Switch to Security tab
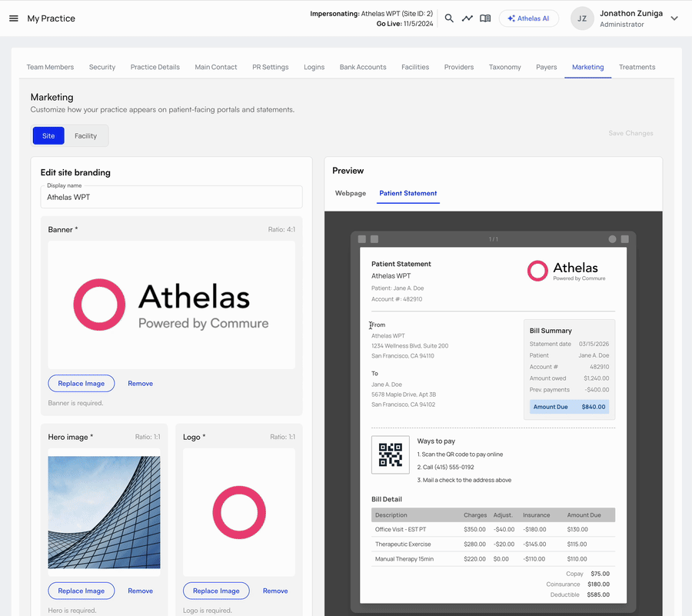692x616 pixels. coord(102,67)
